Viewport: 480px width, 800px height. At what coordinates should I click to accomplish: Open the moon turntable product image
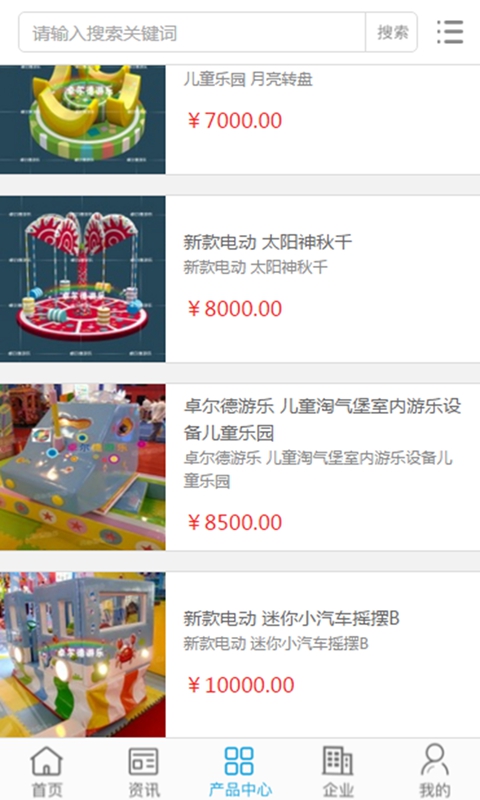pyautogui.click(x=83, y=119)
